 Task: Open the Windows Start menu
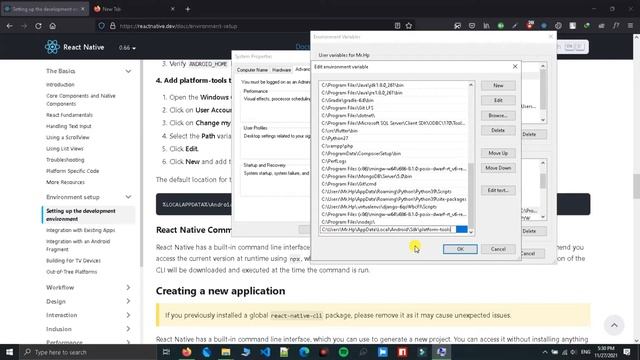[x=9, y=352]
